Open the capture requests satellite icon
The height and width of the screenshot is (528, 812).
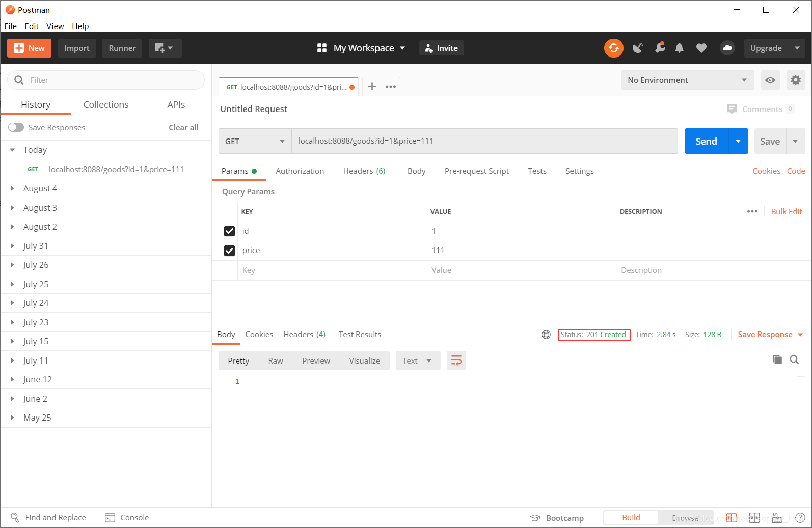[637, 48]
